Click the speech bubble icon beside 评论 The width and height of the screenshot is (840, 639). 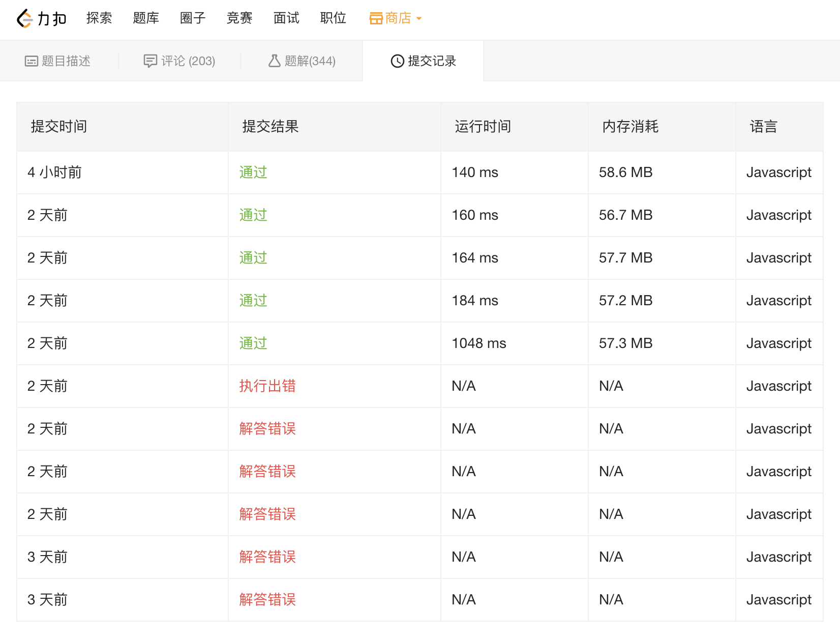(150, 61)
